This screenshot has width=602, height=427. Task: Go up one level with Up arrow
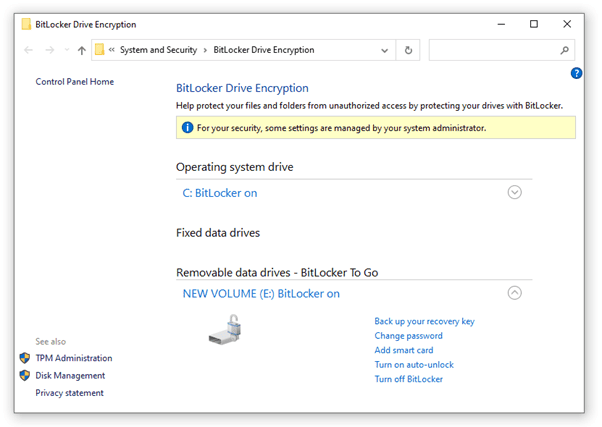coord(81,50)
